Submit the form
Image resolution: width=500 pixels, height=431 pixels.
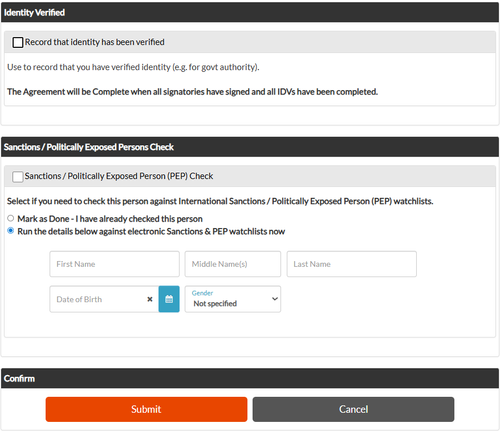(x=146, y=409)
